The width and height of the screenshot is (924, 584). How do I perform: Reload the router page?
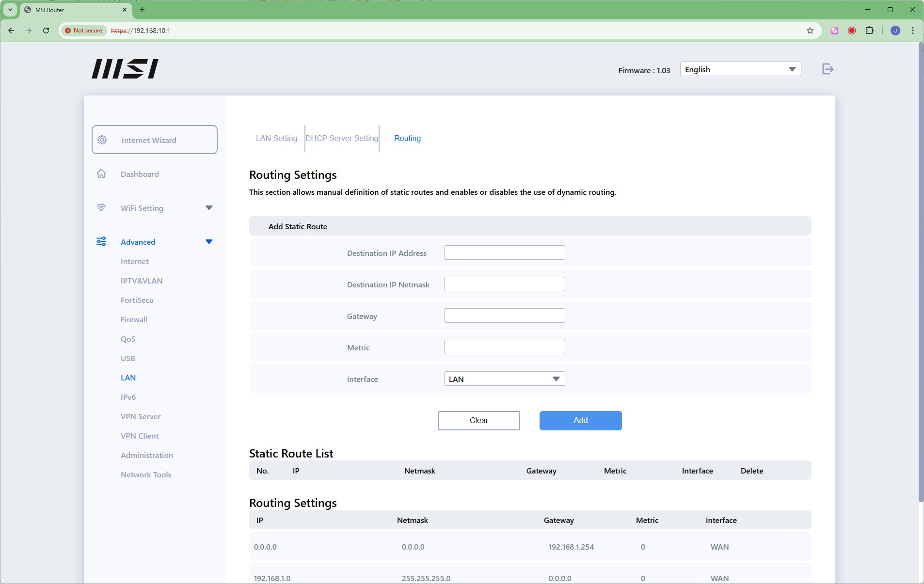[x=46, y=31]
